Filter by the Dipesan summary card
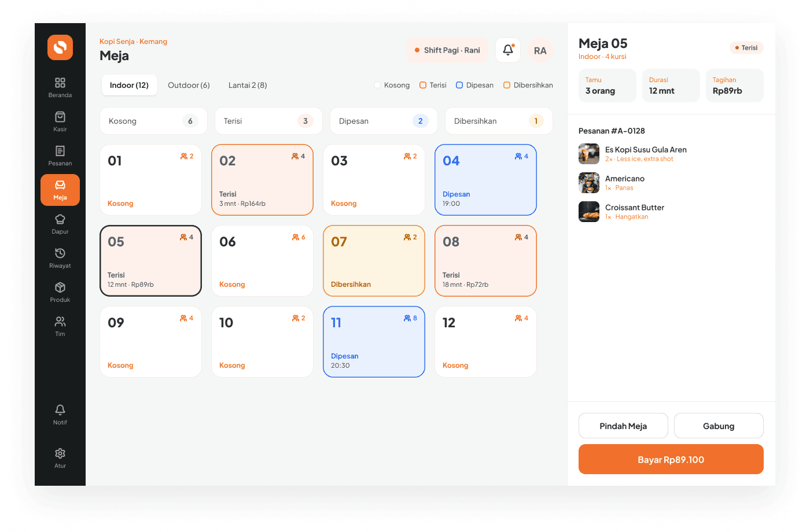Screen dimensions: 810x532 (384, 121)
